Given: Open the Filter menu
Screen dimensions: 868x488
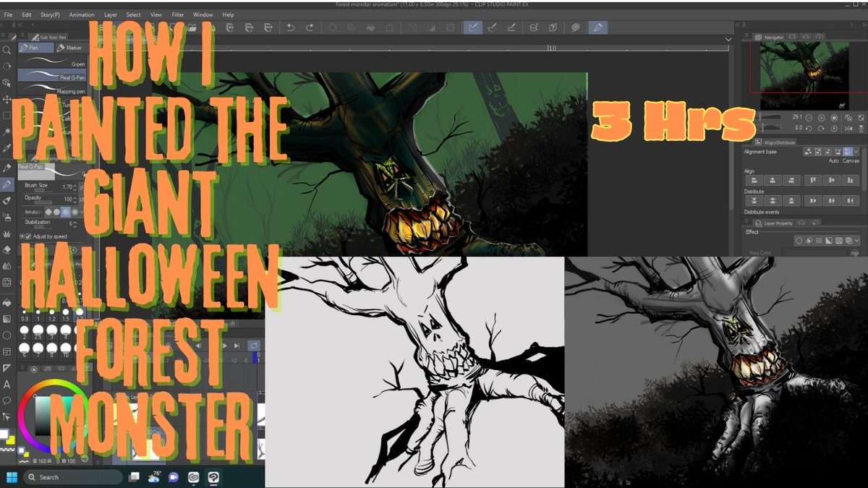Looking at the screenshot, I should (178, 14).
